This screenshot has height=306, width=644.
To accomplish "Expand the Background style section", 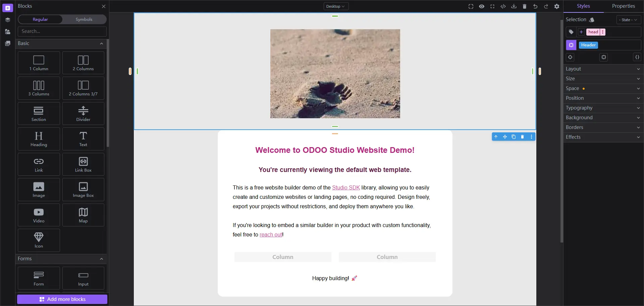I will tap(603, 118).
